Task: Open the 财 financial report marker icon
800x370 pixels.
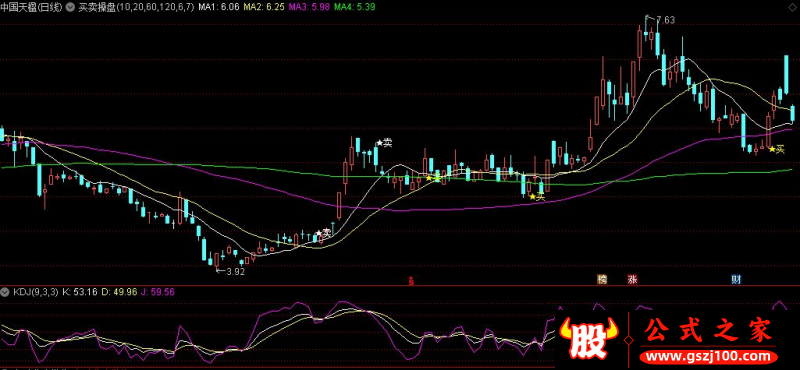Action: tap(736, 279)
